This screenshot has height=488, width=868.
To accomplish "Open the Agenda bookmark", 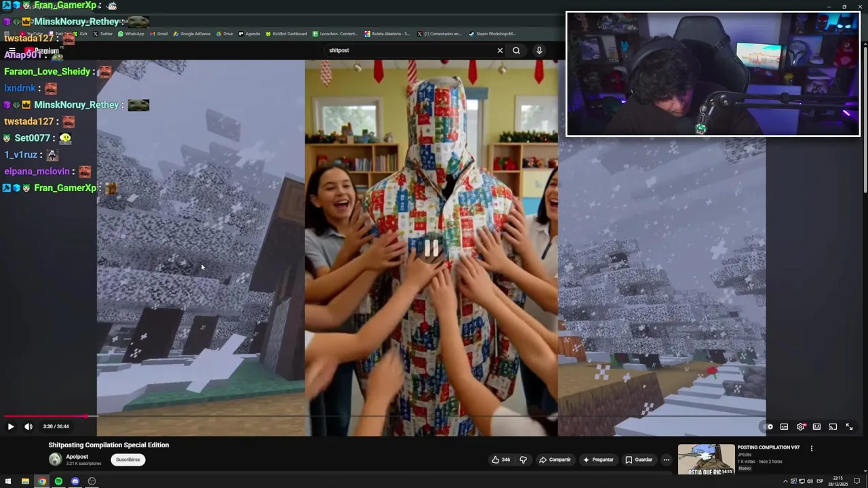I will [249, 34].
